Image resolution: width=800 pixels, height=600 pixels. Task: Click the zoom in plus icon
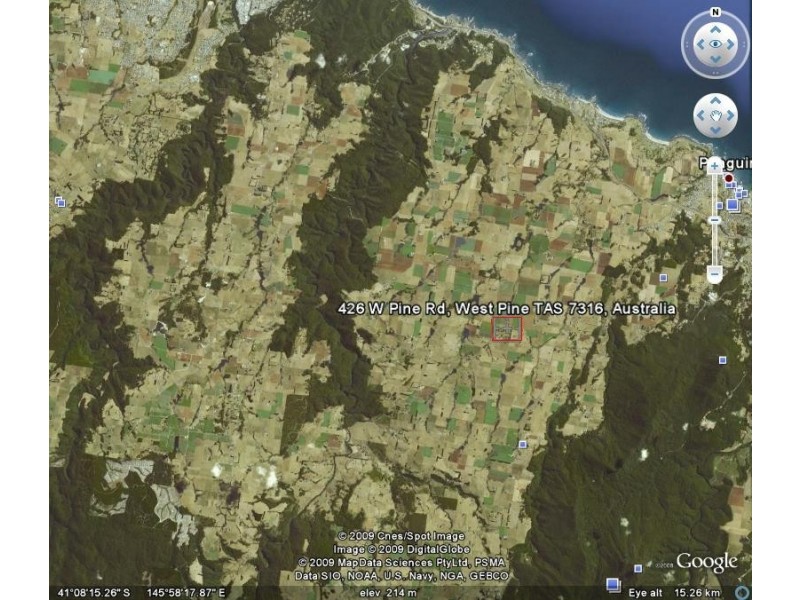coord(713,164)
